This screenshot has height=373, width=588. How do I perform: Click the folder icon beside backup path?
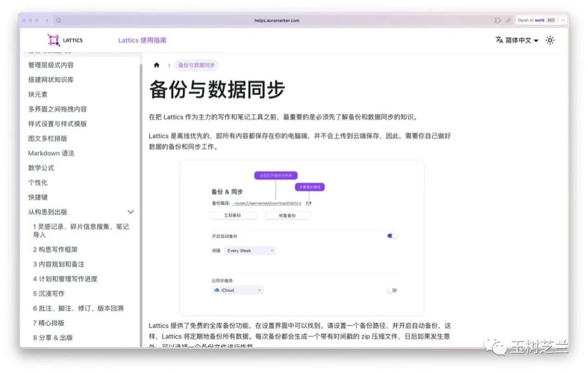(x=309, y=203)
